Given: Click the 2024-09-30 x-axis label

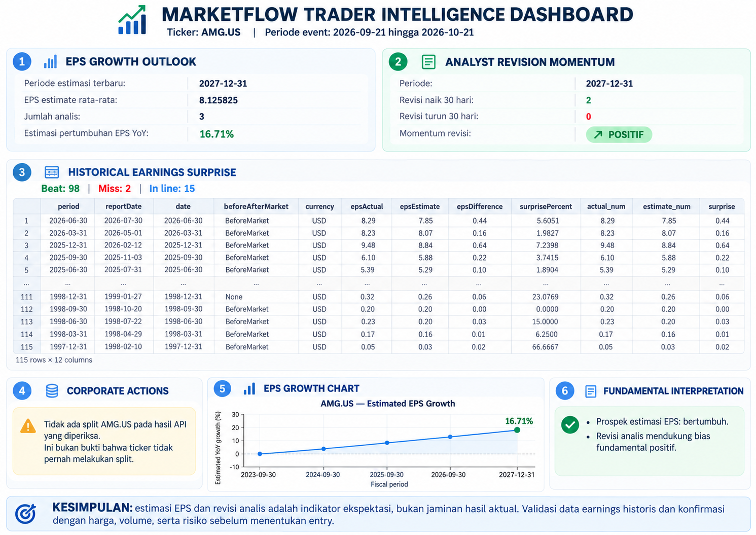Looking at the screenshot, I should (323, 475).
